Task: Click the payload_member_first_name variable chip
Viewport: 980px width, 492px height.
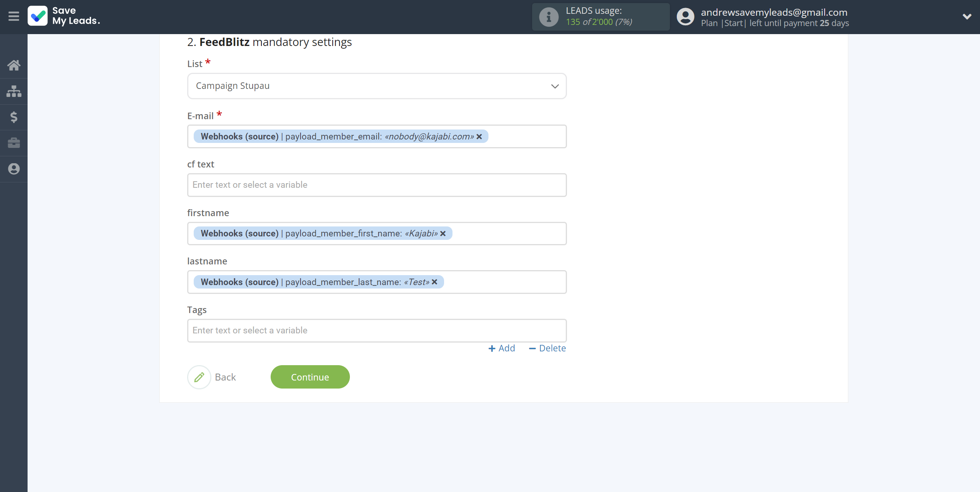Action: [x=323, y=233]
